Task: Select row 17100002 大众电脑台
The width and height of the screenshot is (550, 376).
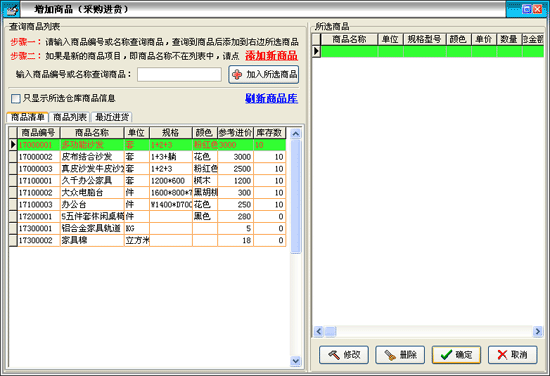Action: click(x=152, y=193)
